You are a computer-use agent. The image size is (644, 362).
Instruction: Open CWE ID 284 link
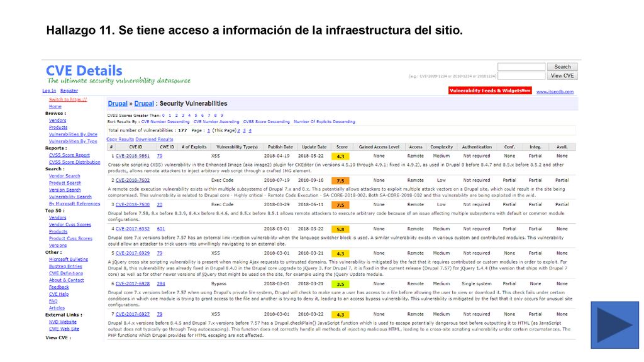click(x=160, y=283)
